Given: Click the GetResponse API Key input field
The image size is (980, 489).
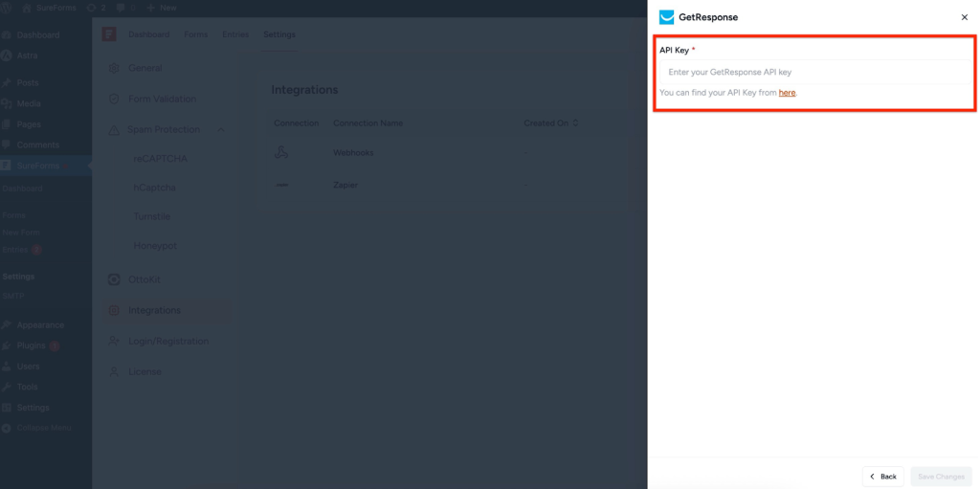Looking at the screenshot, I should pos(815,72).
